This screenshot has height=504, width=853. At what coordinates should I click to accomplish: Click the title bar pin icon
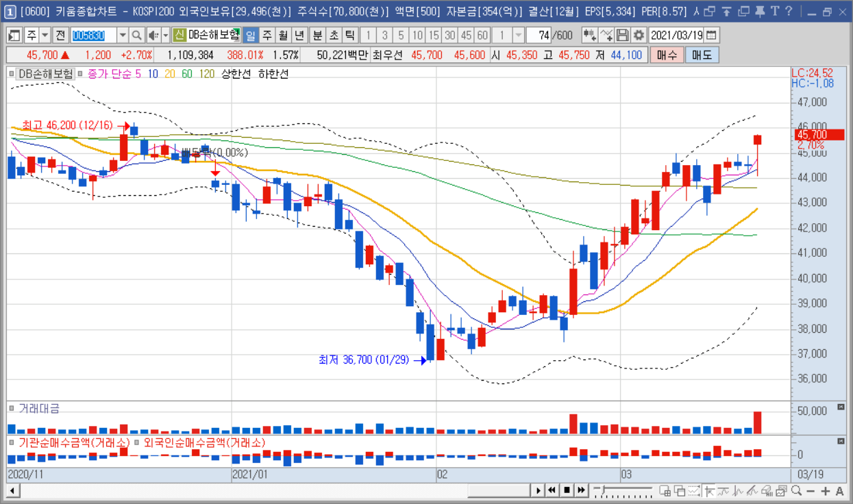(x=759, y=11)
